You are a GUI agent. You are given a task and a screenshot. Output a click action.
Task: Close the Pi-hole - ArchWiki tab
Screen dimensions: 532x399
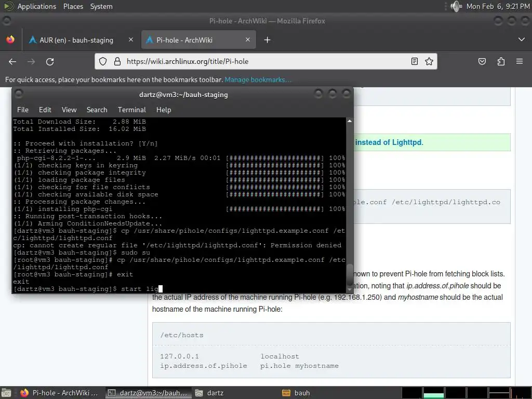(248, 39)
